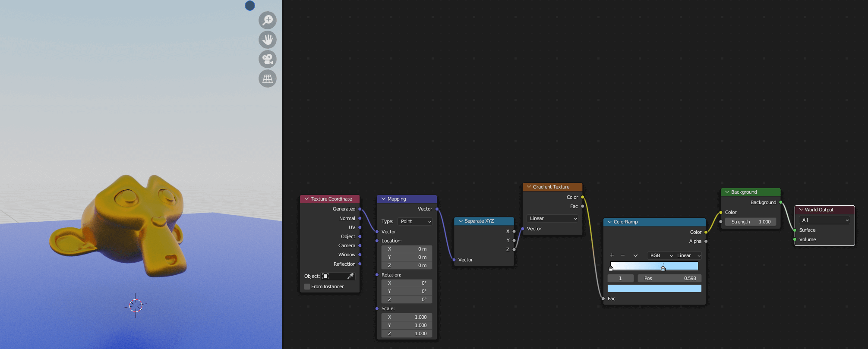
Task: Click the Camera output socket
Action: coord(360,245)
